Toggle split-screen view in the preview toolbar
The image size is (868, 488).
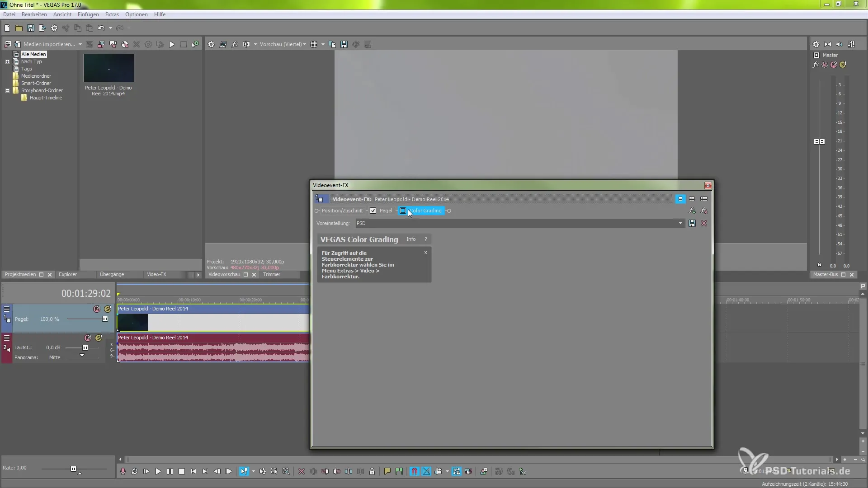click(246, 44)
